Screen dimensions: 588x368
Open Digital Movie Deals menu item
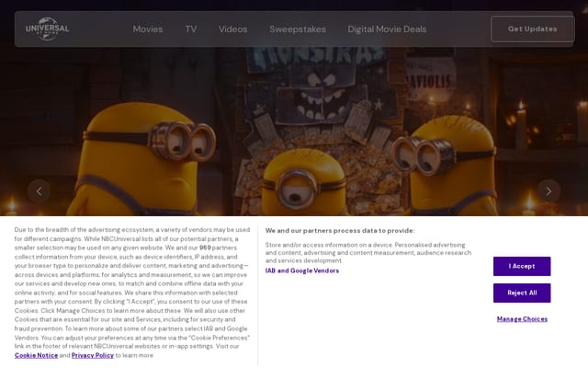(387, 29)
